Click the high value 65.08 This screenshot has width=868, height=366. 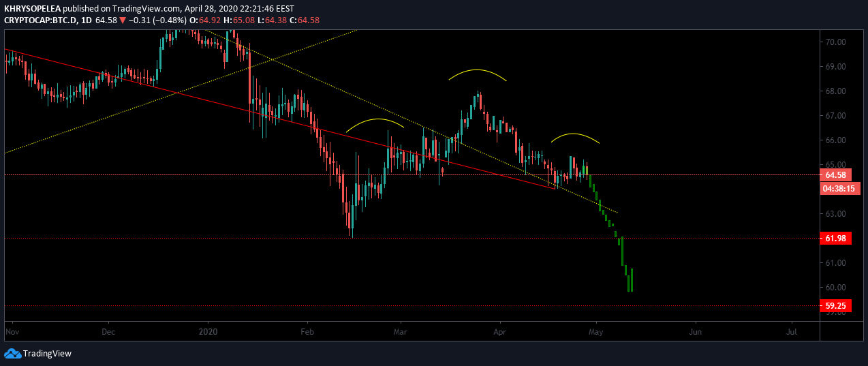pyautogui.click(x=244, y=20)
